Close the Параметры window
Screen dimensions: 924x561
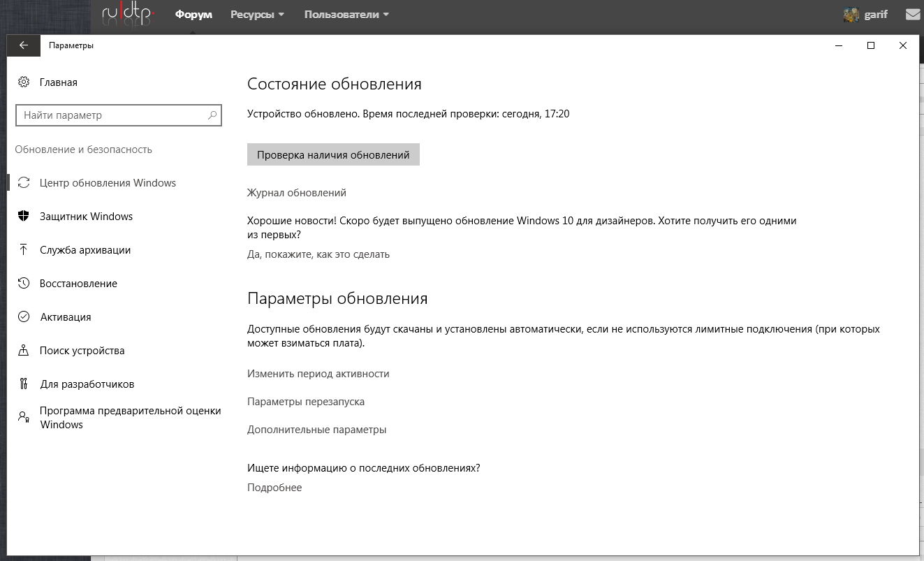pyautogui.click(x=903, y=45)
